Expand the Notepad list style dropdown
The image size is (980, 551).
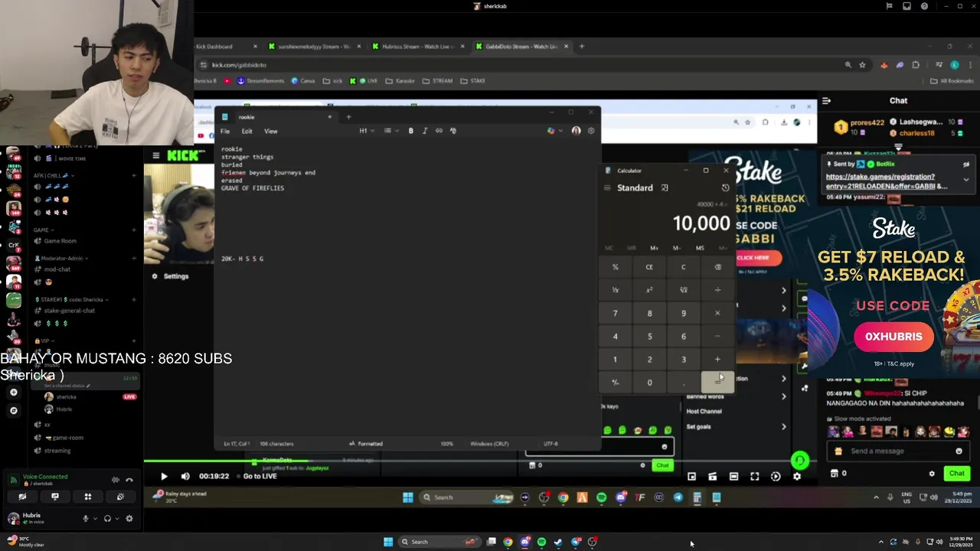(x=390, y=131)
